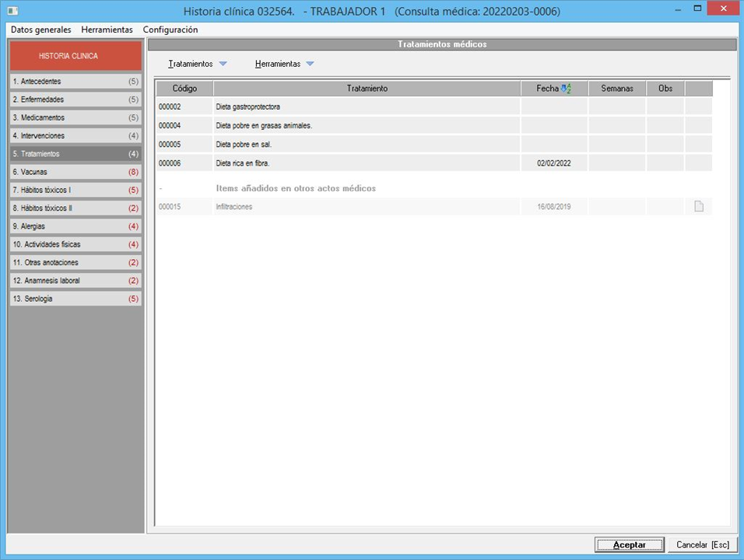This screenshot has width=744, height=560.
Task: Open Herramientas in the menu bar
Action: [107, 30]
